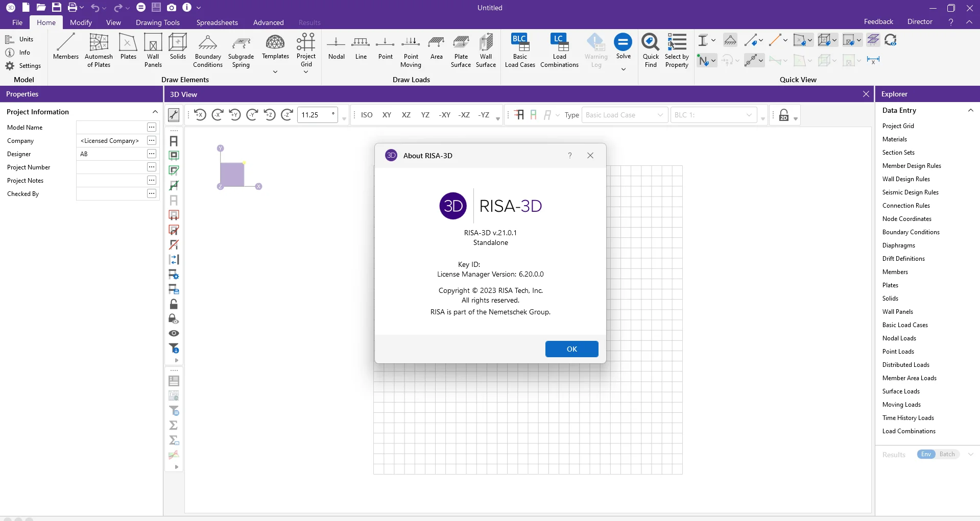Switch to the View tab
The height and width of the screenshot is (521, 980).
(x=113, y=22)
